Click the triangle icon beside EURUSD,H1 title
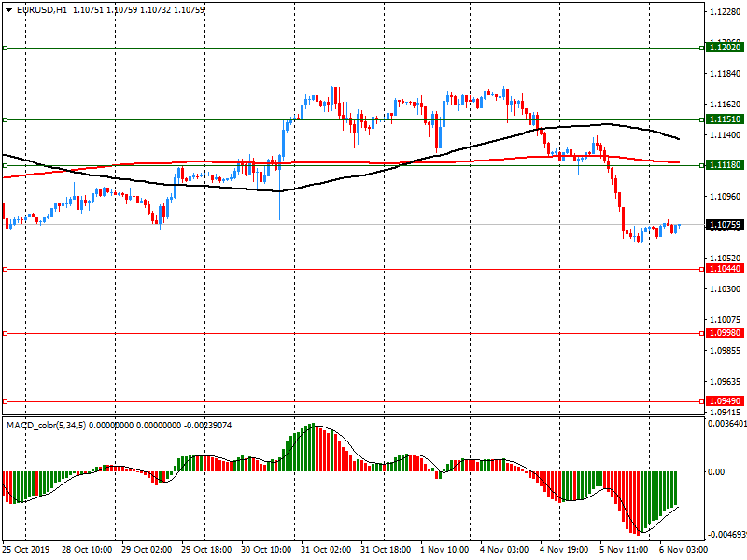Screen dimensions: 747x560 pyautogui.click(x=8, y=9)
